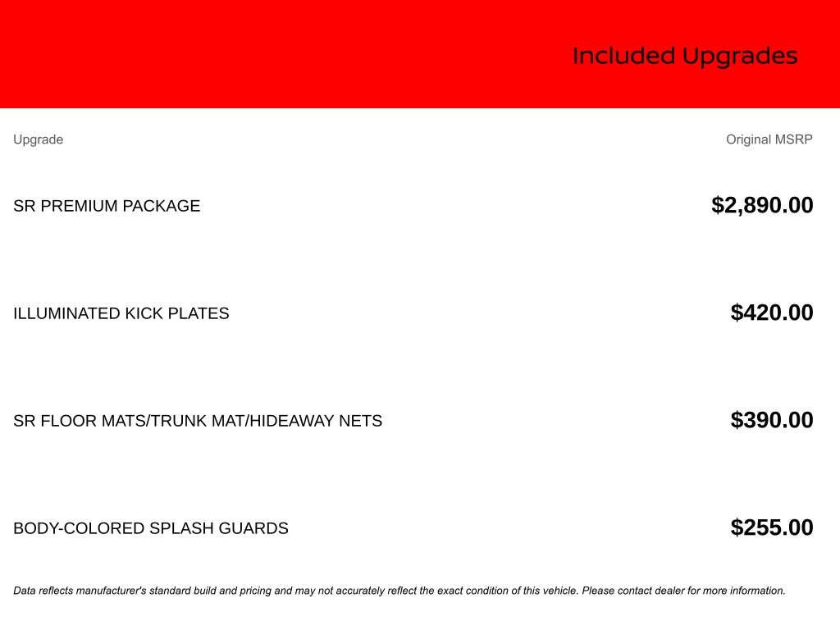Screen dimensions: 840x630
Task: Click the "Please contact dealer" sentence
Action: (x=683, y=591)
